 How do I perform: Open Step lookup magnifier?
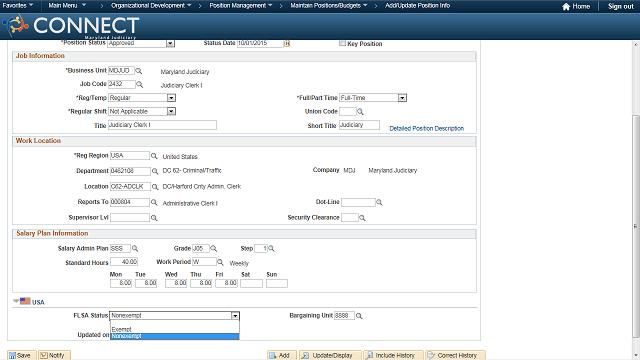271,249
